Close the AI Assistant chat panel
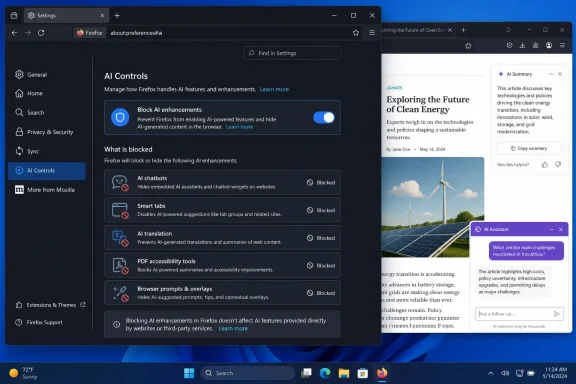Viewport: 576px width, 384px height. 561,229
